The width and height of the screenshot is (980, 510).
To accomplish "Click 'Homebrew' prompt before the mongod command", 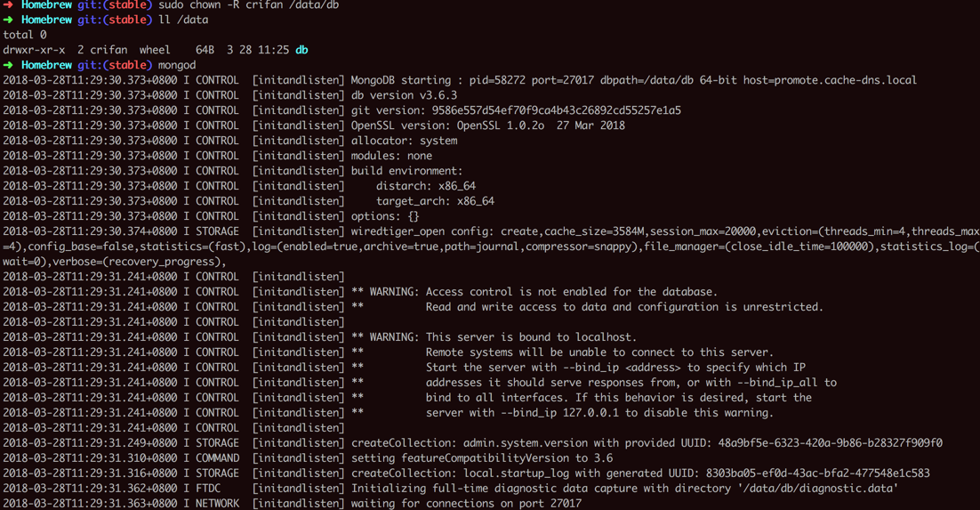I will coord(46,65).
